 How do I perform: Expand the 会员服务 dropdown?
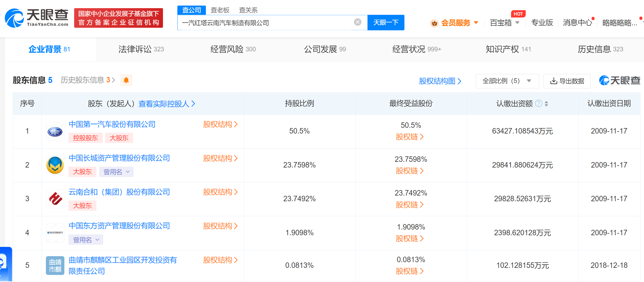tap(476, 23)
